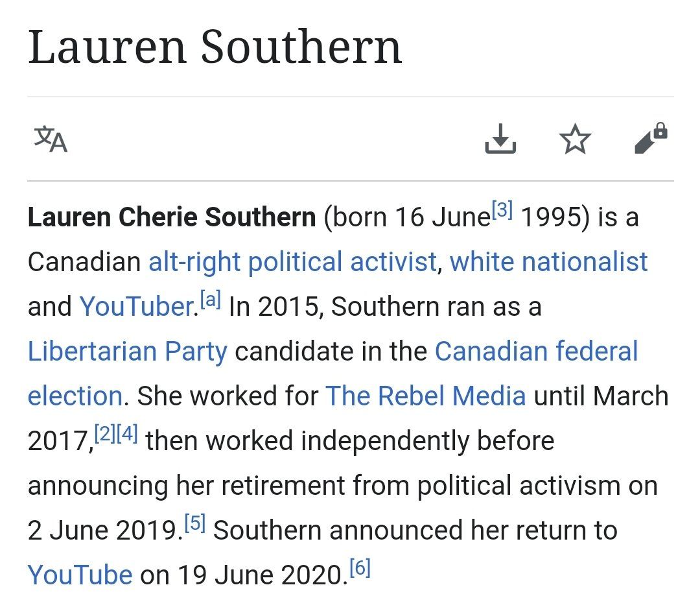Click footnote [a] after YouTuber

pos(211,300)
